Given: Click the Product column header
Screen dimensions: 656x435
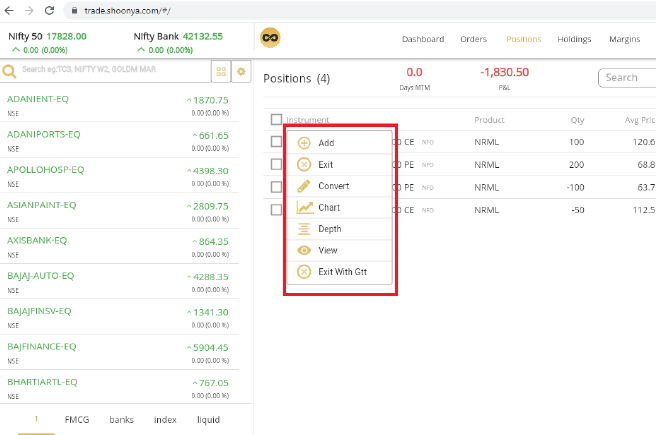Looking at the screenshot, I should click(489, 120).
